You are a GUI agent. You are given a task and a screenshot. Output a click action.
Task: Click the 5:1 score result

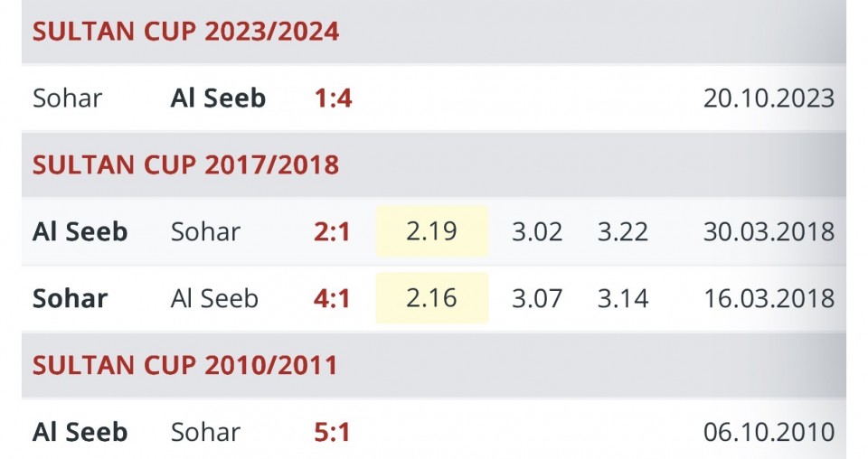point(332,432)
